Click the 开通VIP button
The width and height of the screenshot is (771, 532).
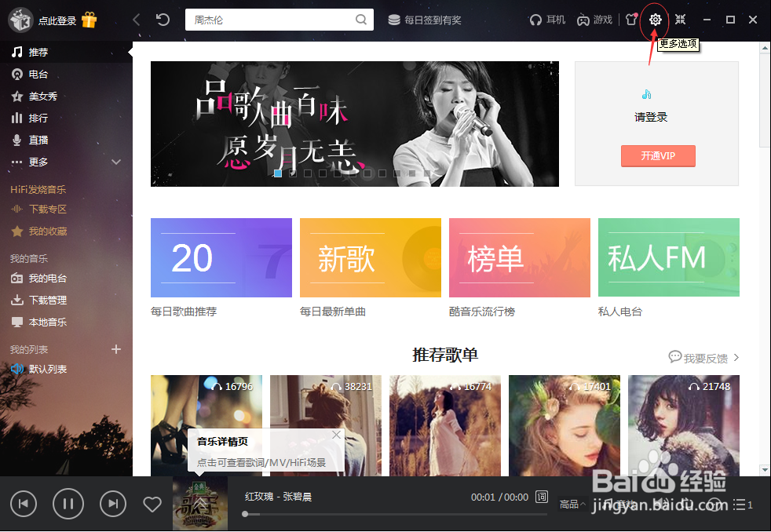click(658, 155)
